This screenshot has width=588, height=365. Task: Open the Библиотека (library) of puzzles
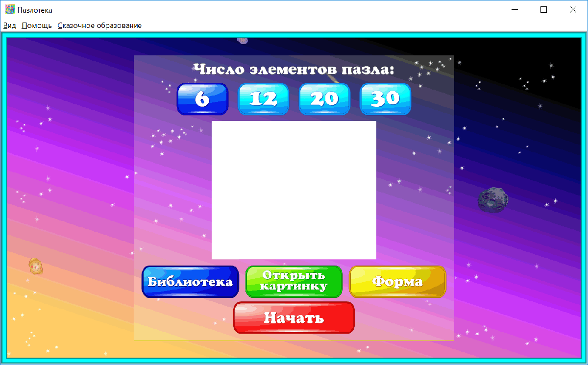click(190, 282)
